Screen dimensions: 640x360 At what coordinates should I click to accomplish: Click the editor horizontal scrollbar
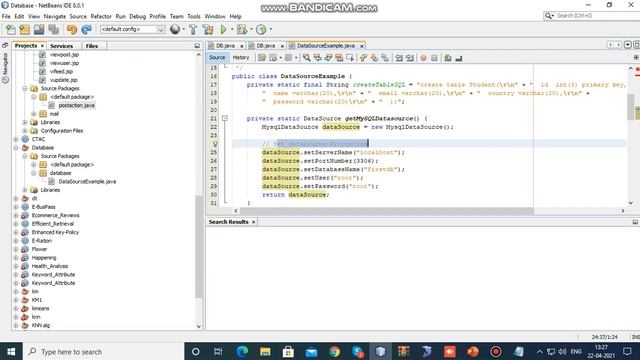(386, 211)
